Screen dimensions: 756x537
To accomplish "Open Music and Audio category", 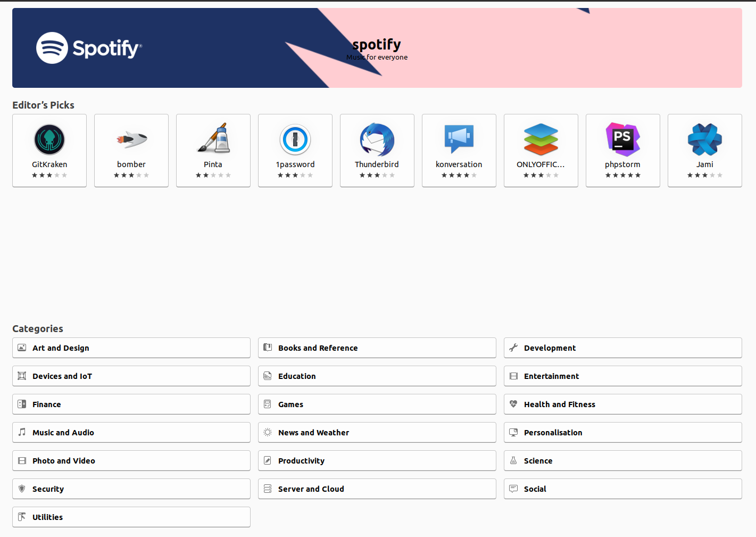I will pyautogui.click(x=131, y=432).
